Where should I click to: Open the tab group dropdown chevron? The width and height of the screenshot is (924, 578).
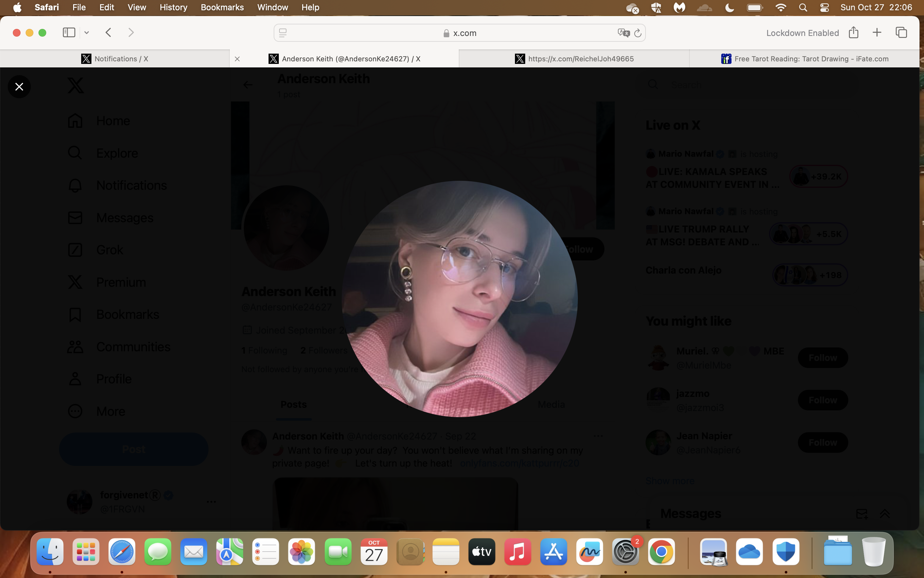point(87,33)
